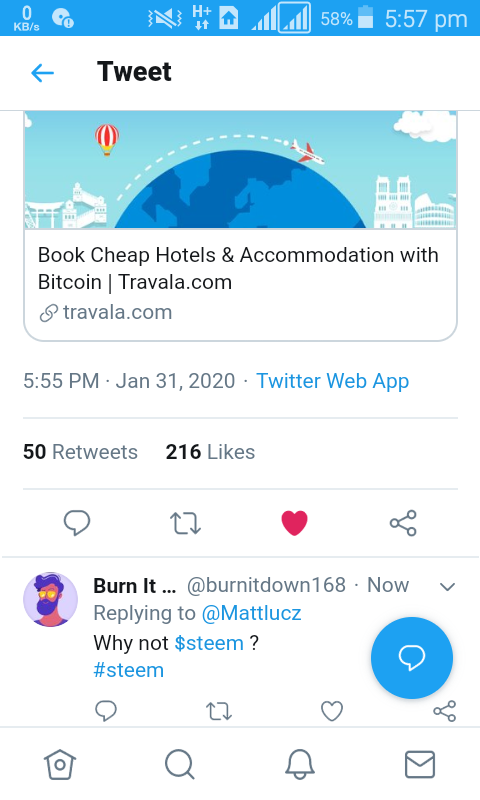The height and width of the screenshot is (800, 480).
Task: Go back using the arrow icon
Action: click(x=42, y=73)
